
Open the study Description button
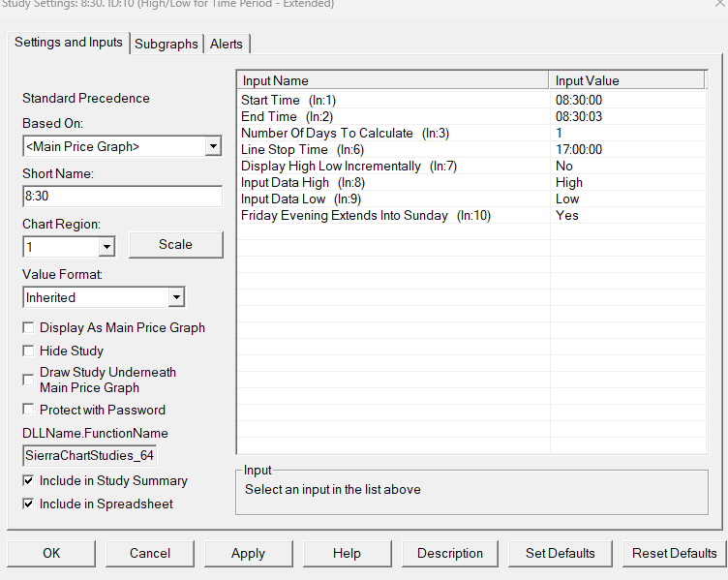coord(450,554)
